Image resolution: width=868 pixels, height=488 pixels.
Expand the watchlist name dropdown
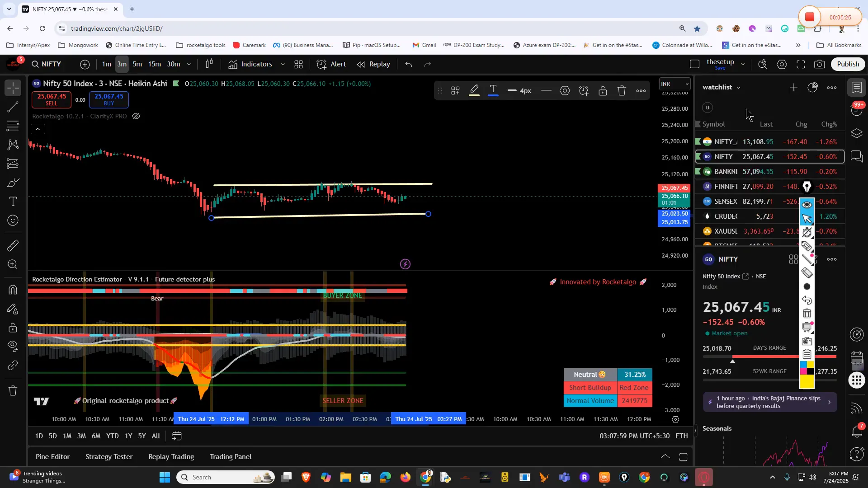[x=722, y=87]
